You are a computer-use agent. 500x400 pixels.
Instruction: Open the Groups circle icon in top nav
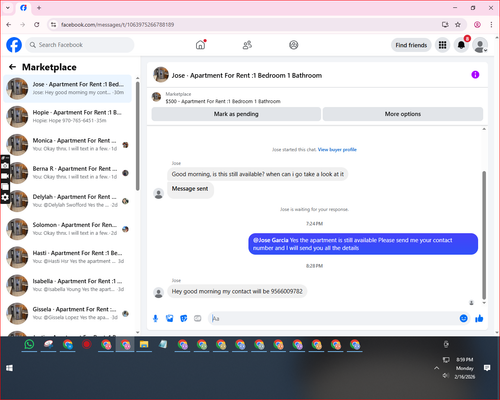pos(294,45)
